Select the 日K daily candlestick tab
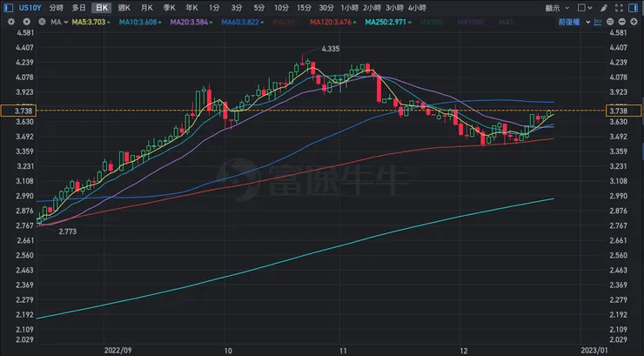This screenshot has width=644, height=356. [102, 8]
